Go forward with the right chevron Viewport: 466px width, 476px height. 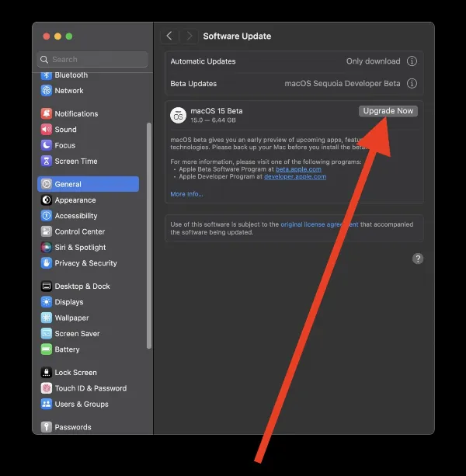click(190, 36)
